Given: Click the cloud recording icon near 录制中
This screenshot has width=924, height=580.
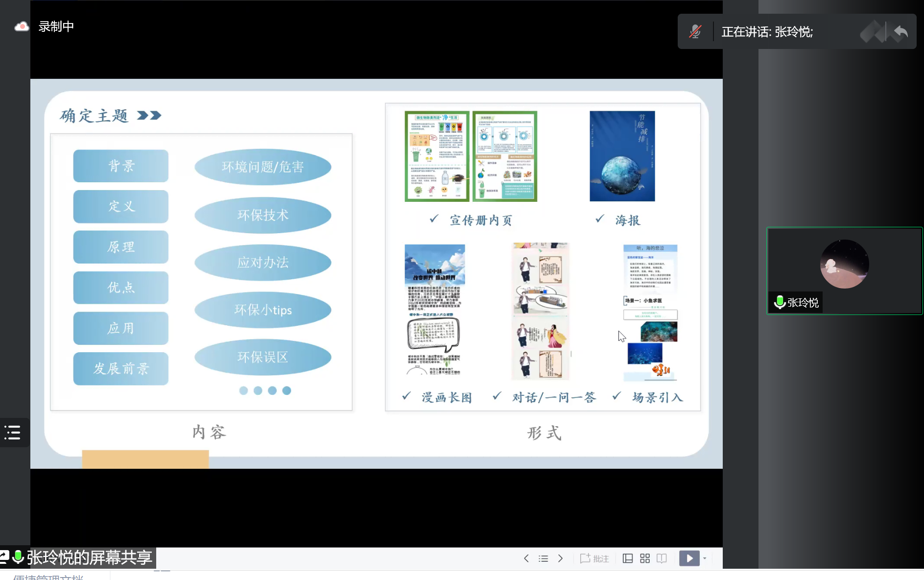Looking at the screenshot, I should pyautogui.click(x=22, y=26).
